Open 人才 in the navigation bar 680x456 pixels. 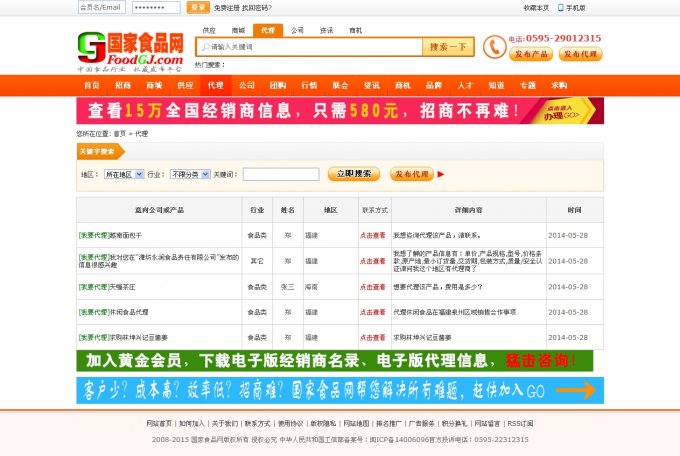465,85
